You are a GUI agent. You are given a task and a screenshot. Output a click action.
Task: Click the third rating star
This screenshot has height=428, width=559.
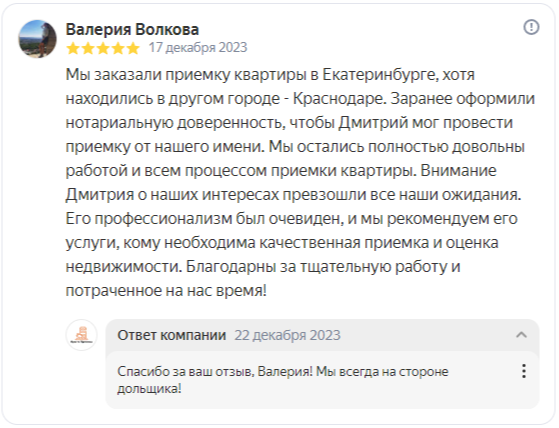click(x=103, y=48)
